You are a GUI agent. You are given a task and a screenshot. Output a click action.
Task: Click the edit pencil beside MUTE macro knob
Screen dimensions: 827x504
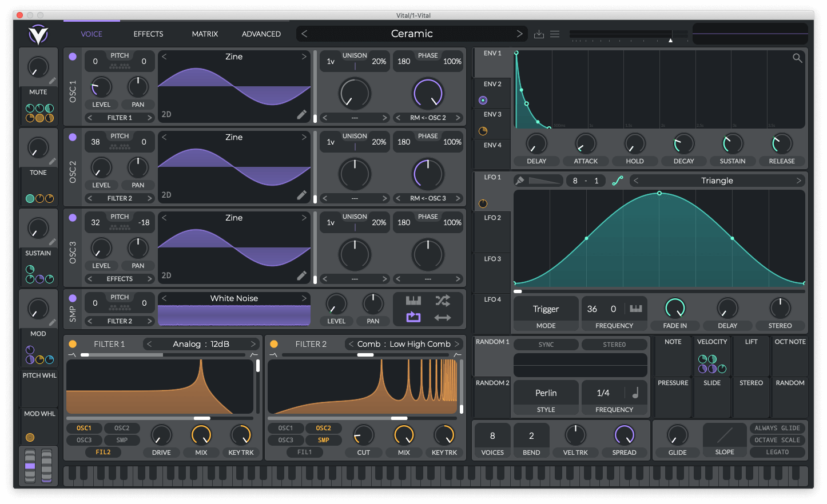(53, 81)
